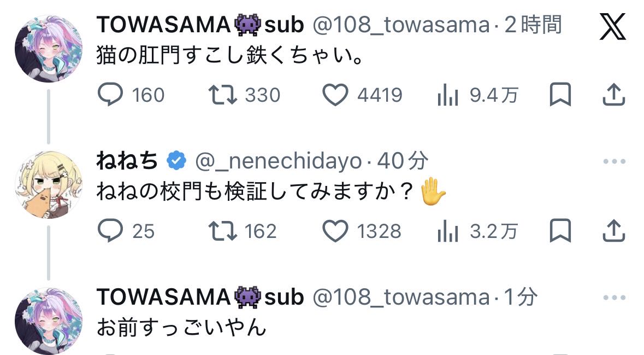Open the @_nenechidayo profile handle
644x355 pixels.
pyautogui.click(x=278, y=161)
